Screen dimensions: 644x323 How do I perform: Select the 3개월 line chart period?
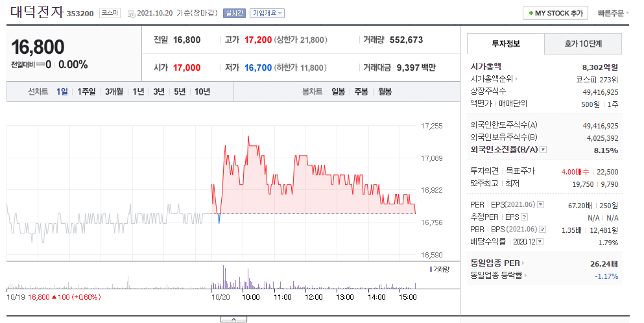[113, 91]
